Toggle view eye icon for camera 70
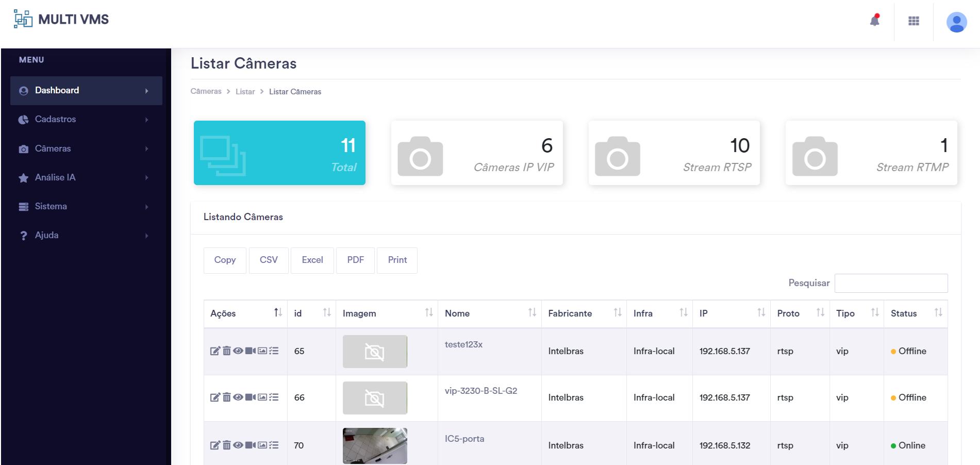This screenshot has width=980, height=465. click(x=238, y=445)
